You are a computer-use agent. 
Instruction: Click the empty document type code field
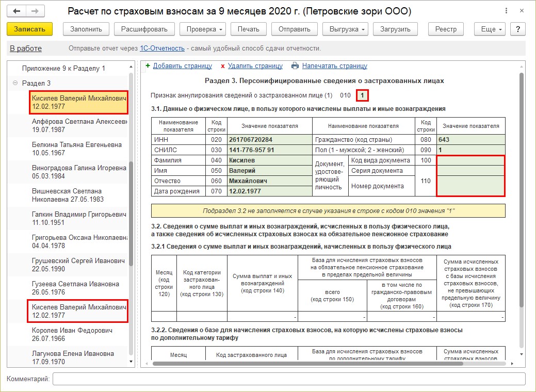tap(470, 160)
